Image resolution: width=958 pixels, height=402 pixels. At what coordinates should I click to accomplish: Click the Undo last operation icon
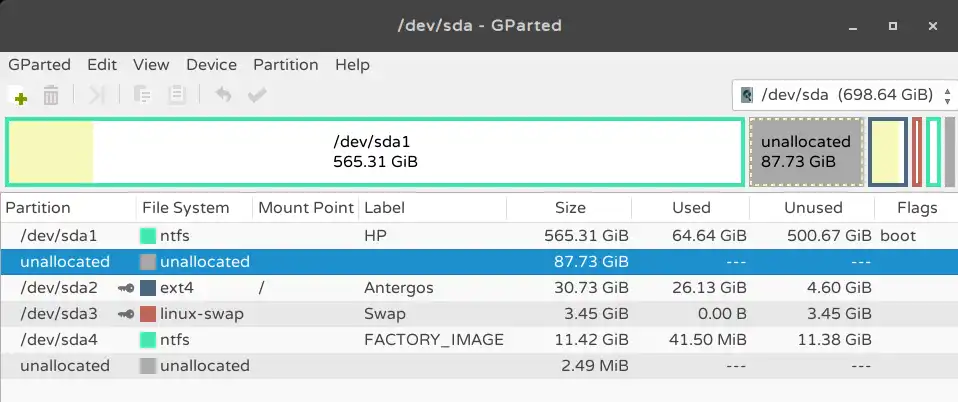pyautogui.click(x=223, y=95)
